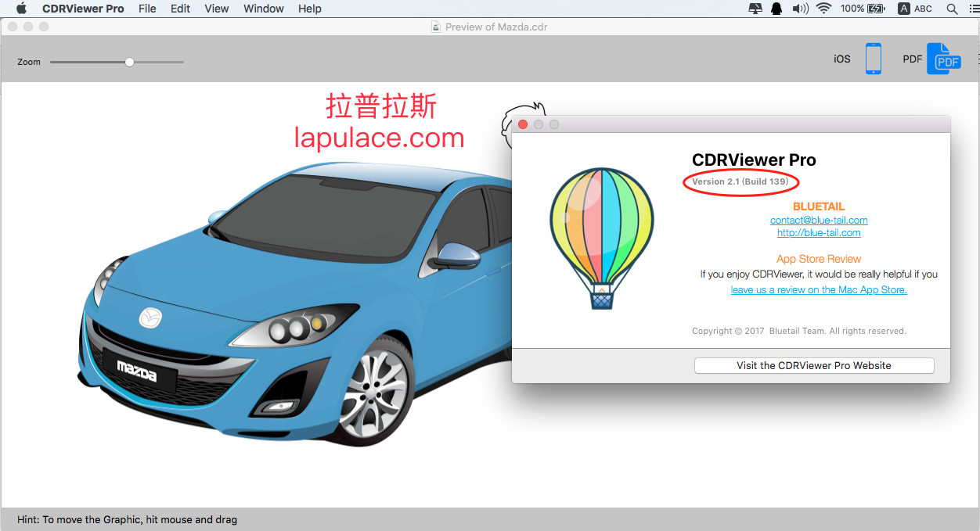This screenshot has height=531, width=980.
Task: Open the ABC input source menu
Action: (916, 9)
